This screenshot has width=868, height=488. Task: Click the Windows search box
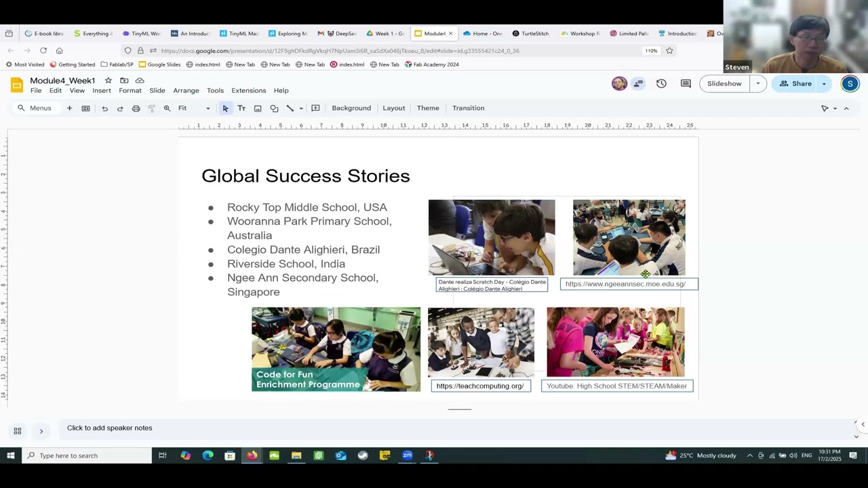[x=87, y=455]
